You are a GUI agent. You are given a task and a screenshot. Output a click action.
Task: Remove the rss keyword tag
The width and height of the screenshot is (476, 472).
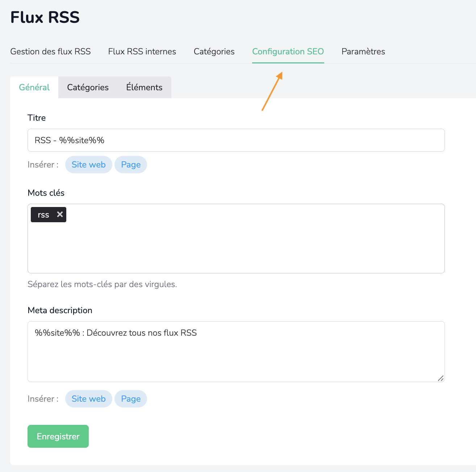point(60,215)
